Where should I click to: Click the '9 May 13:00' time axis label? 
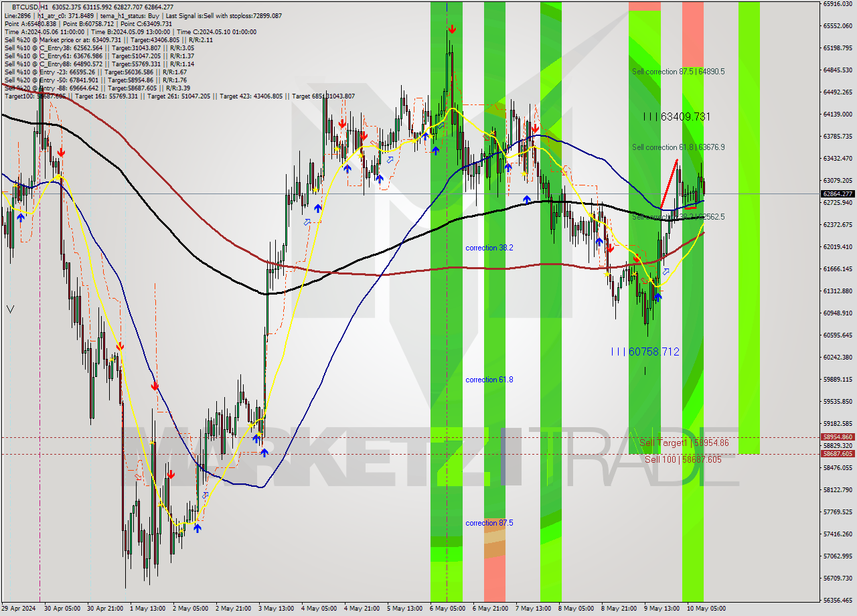click(x=662, y=609)
